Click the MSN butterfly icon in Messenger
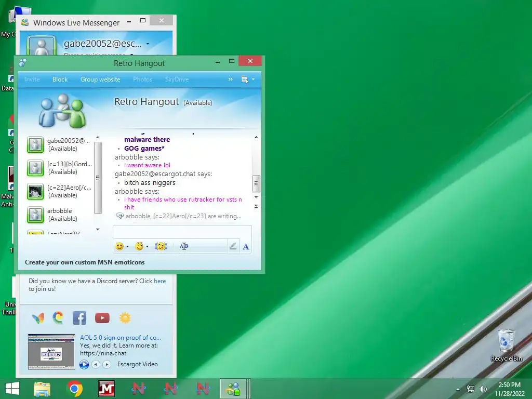Image resolution: width=532 pixels, height=399 pixels. pos(38,318)
